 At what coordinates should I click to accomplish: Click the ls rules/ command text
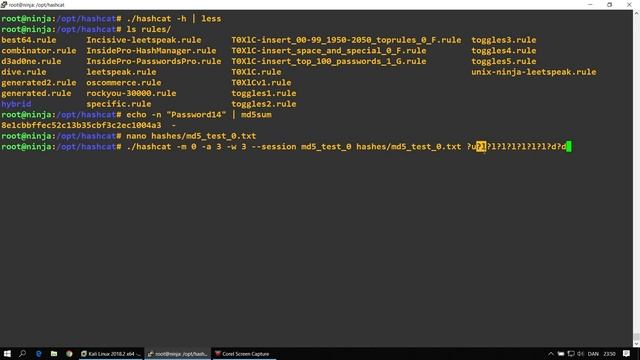pyautogui.click(x=149, y=29)
